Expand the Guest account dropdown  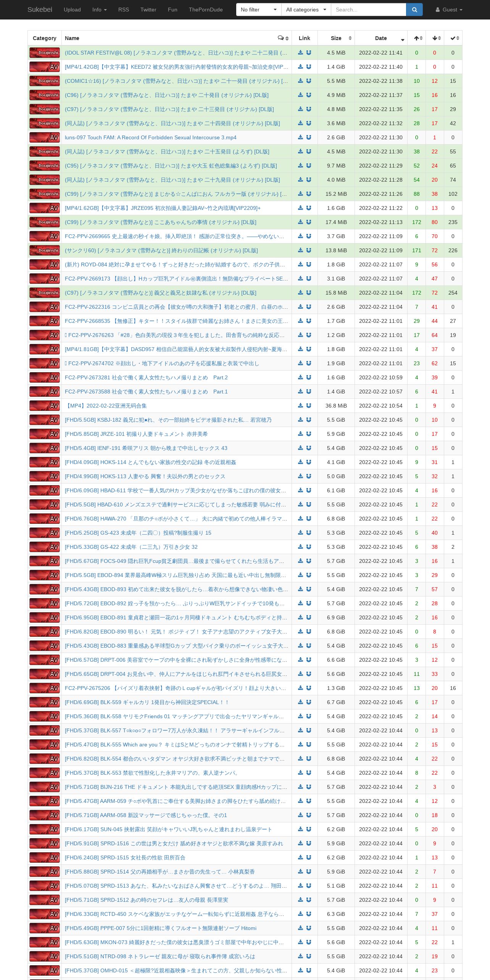pyautogui.click(x=449, y=10)
